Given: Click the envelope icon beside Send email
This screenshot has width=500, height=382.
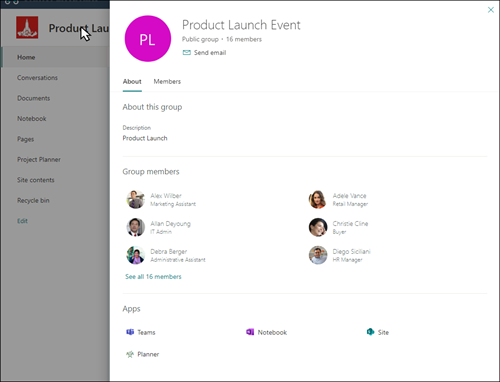Looking at the screenshot, I should (187, 53).
